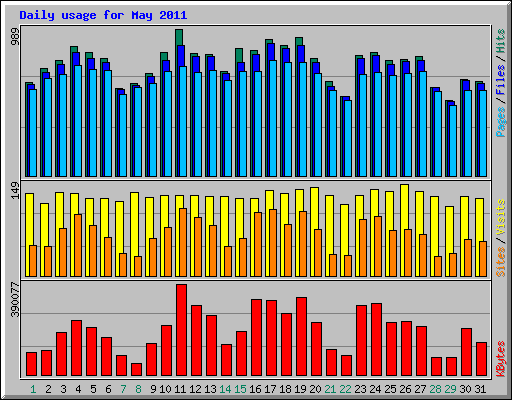
Task: Select the red KBytes bar for day 24
Action: pyautogui.click(x=376, y=340)
